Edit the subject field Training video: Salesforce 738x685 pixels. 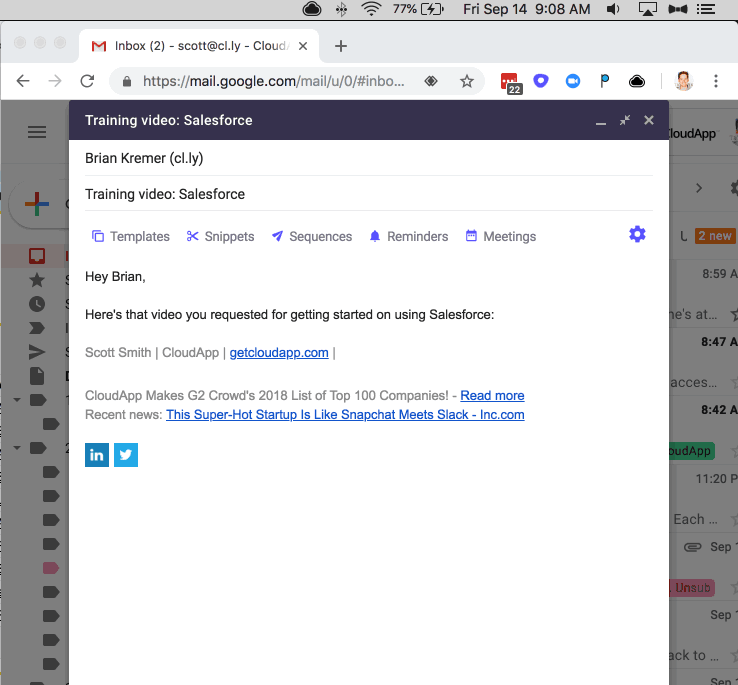(369, 194)
